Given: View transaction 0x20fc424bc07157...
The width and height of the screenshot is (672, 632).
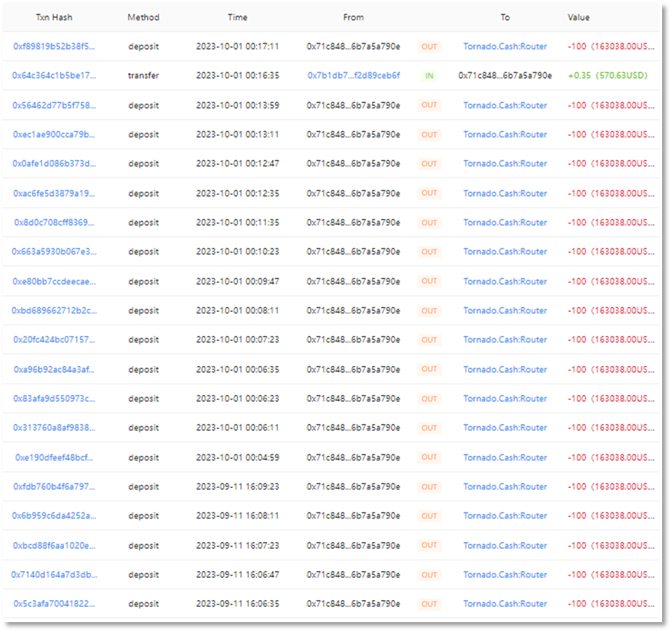Looking at the screenshot, I should pos(54,339).
